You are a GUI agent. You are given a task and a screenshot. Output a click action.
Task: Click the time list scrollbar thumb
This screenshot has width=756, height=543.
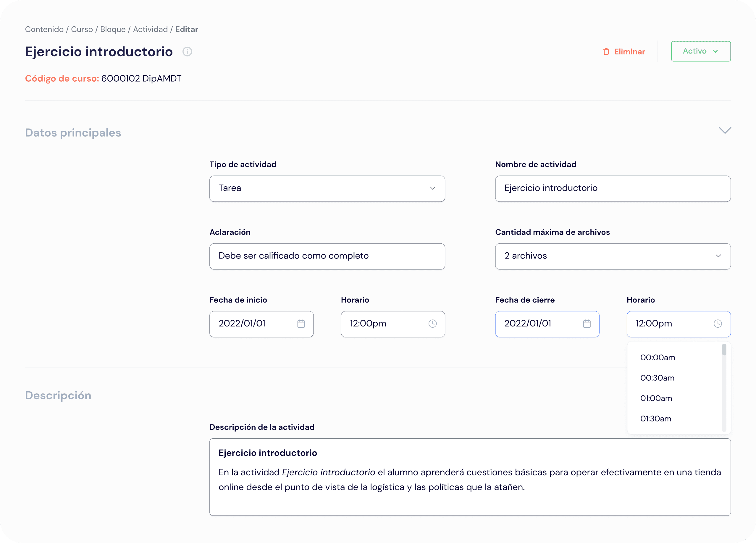pyautogui.click(x=724, y=350)
